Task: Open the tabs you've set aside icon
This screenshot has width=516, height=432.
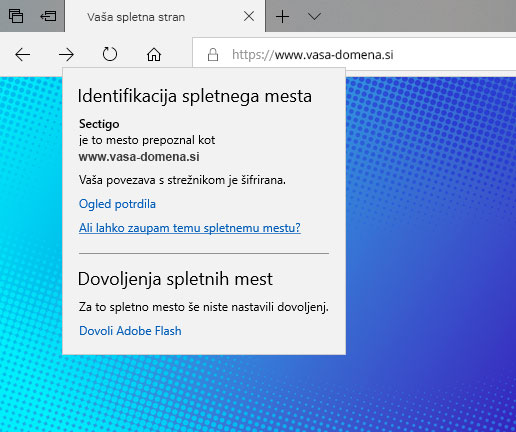Action: pos(16,16)
